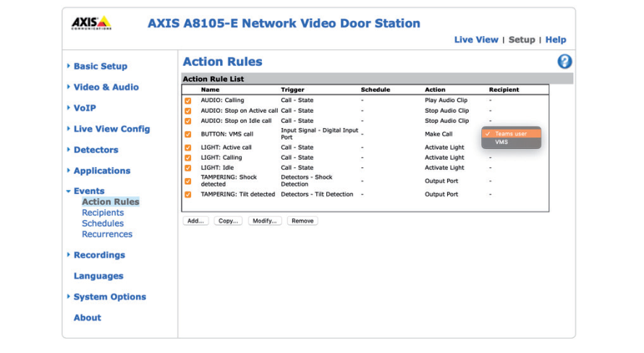Toggle the LIGHT: Calling checkbox

pyautogui.click(x=187, y=158)
